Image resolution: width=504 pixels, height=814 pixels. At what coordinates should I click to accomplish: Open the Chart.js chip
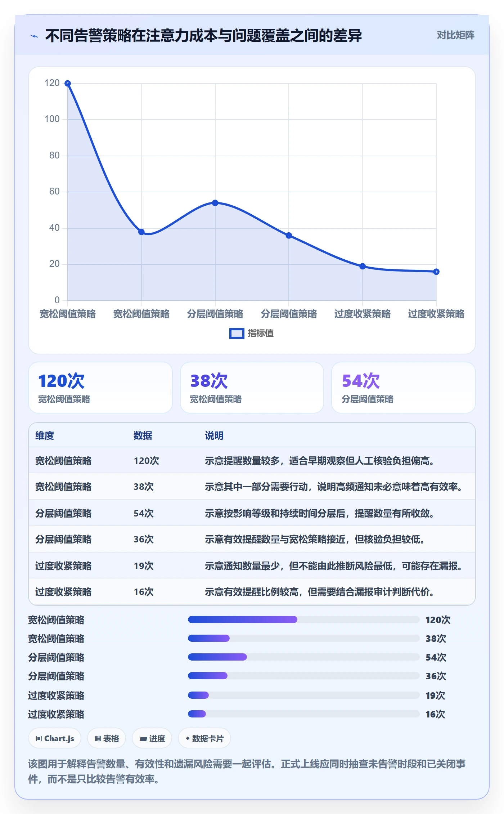(x=55, y=738)
